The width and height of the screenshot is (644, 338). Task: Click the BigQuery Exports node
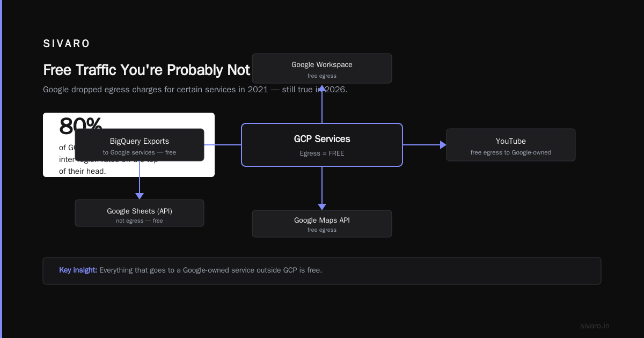click(x=140, y=145)
